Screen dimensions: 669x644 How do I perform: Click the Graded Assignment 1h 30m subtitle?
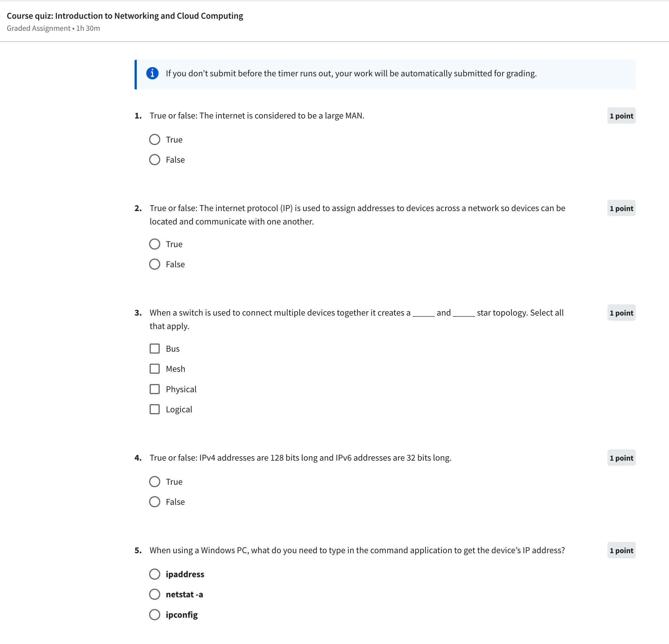[53, 28]
